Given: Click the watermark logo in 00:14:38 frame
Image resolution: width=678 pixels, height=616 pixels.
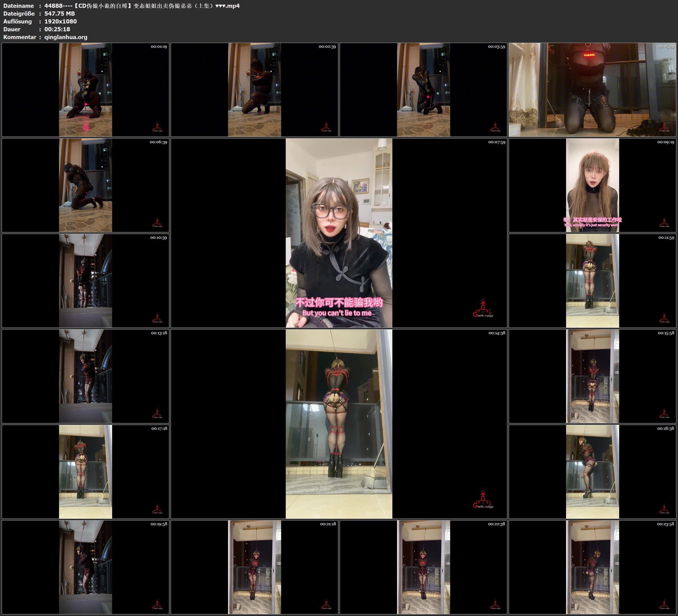Looking at the screenshot, I should click(483, 498).
